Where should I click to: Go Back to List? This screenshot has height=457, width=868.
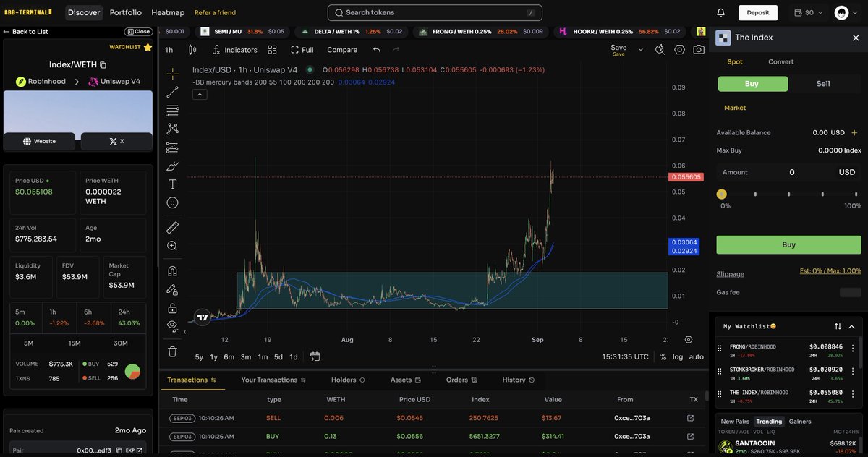pyautogui.click(x=25, y=32)
